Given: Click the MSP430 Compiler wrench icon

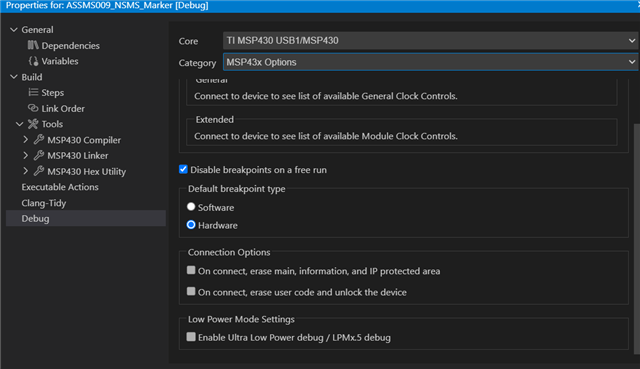Looking at the screenshot, I should [39, 140].
